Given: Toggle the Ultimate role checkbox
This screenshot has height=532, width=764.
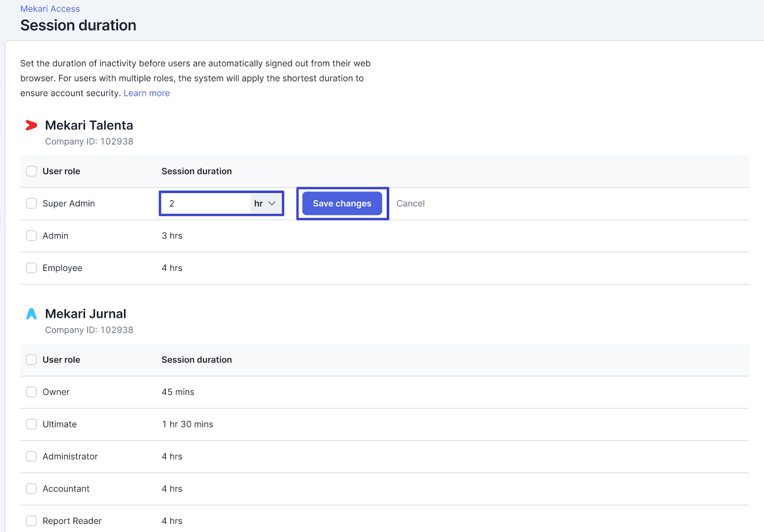Looking at the screenshot, I should (32, 424).
